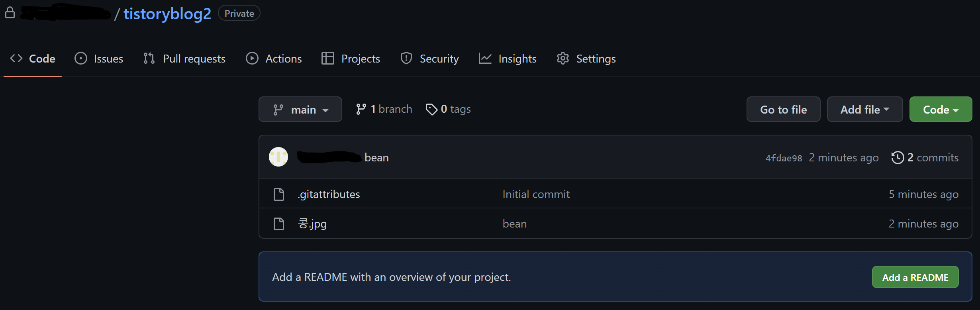The image size is (980, 310).
Task: View the Security tab
Action: coord(429,59)
